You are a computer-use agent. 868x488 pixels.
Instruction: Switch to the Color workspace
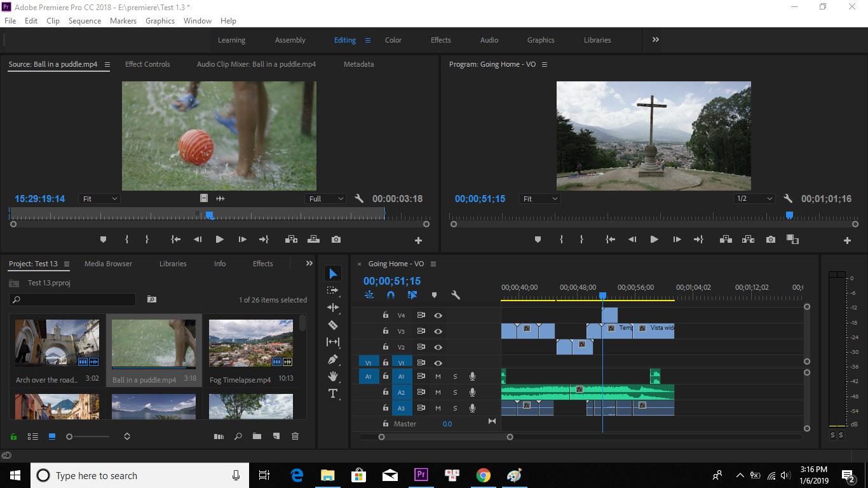393,40
